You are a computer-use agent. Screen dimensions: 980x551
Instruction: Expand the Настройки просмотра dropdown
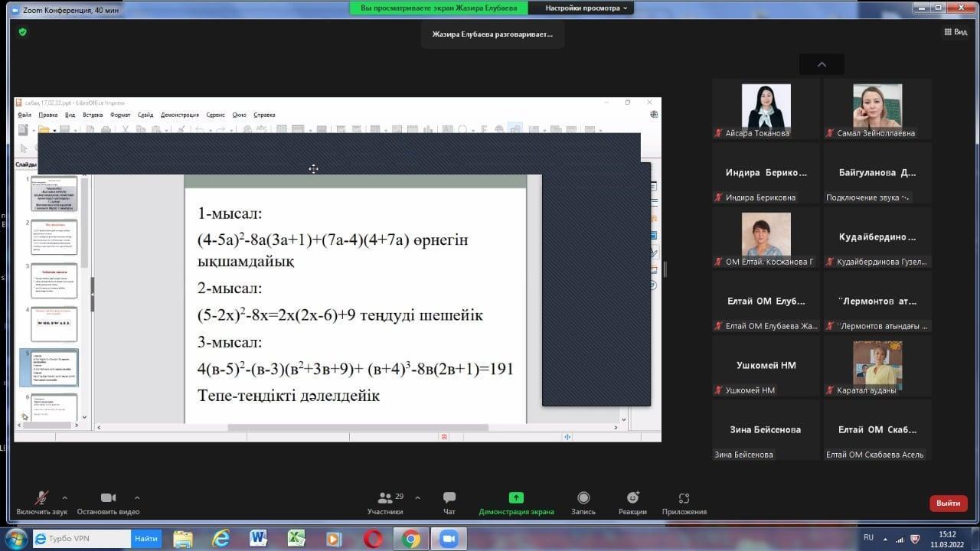[588, 8]
